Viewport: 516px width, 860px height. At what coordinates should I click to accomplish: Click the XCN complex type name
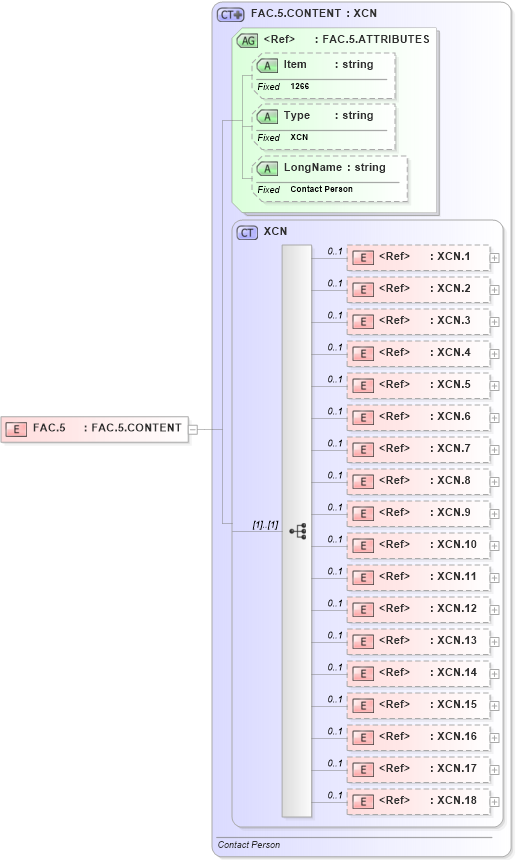tap(275, 231)
